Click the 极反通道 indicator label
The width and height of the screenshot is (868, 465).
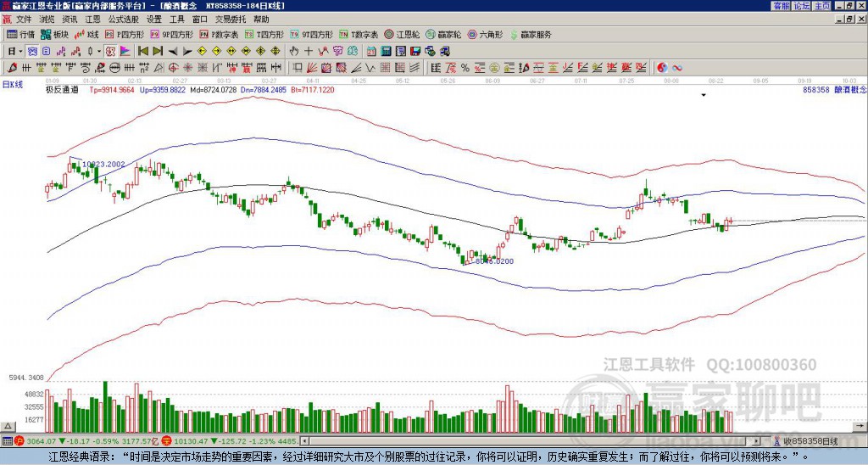click(62, 89)
